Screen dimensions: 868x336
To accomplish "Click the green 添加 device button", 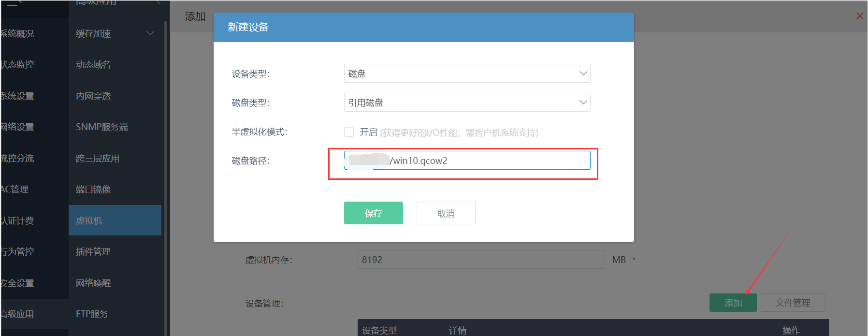I will (733, 303).
